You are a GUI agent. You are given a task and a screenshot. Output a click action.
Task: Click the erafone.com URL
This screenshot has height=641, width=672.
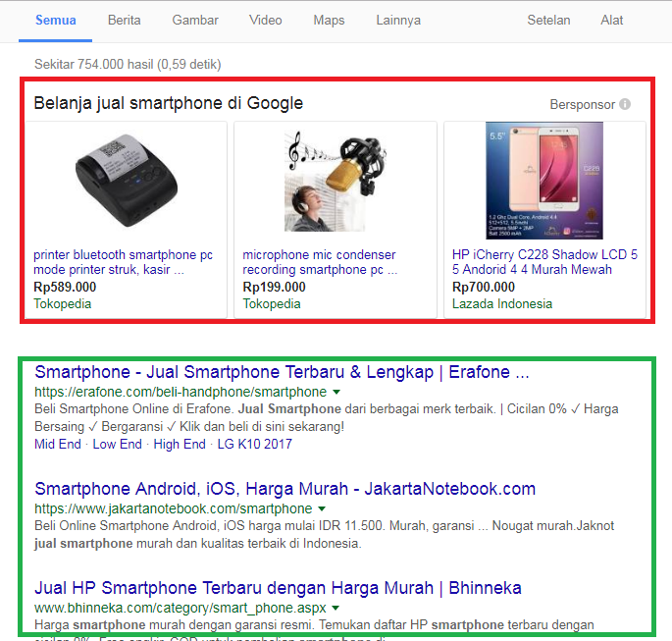click(181, 392)
